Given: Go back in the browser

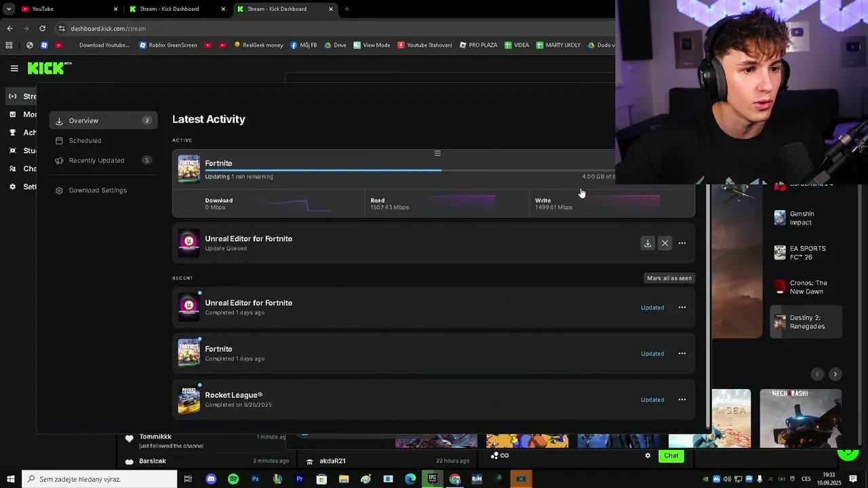Looking at the screenshot, I should click(9, 28).
